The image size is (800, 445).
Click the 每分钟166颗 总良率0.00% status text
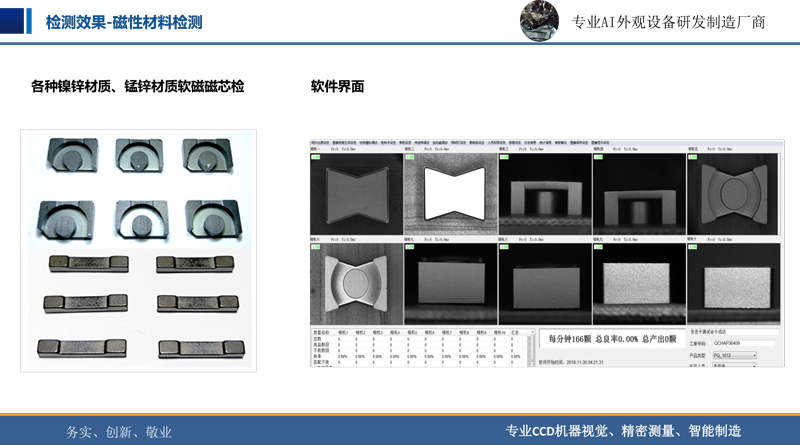[x=613, y=339]
